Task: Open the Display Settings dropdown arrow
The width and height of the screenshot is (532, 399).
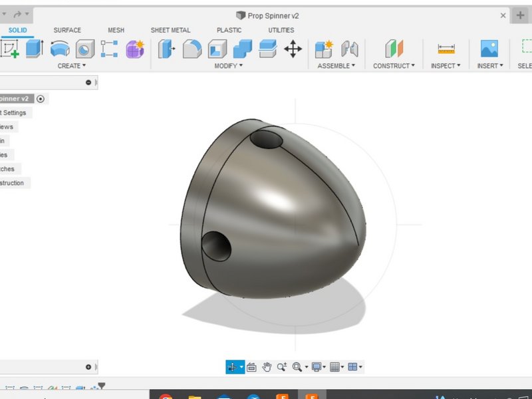Action: click(325, 367)
